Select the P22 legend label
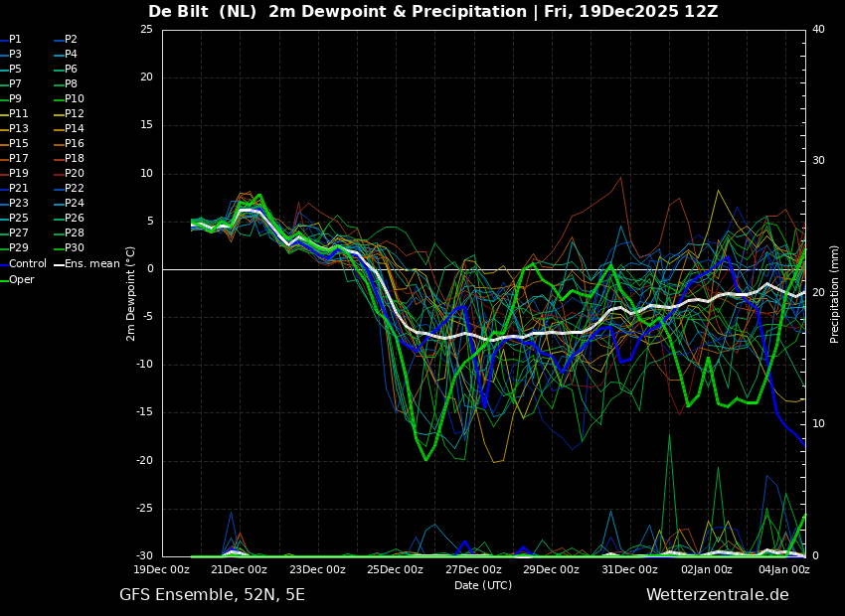The height and width of the screenshot is (616, 845). pos(75,188)
